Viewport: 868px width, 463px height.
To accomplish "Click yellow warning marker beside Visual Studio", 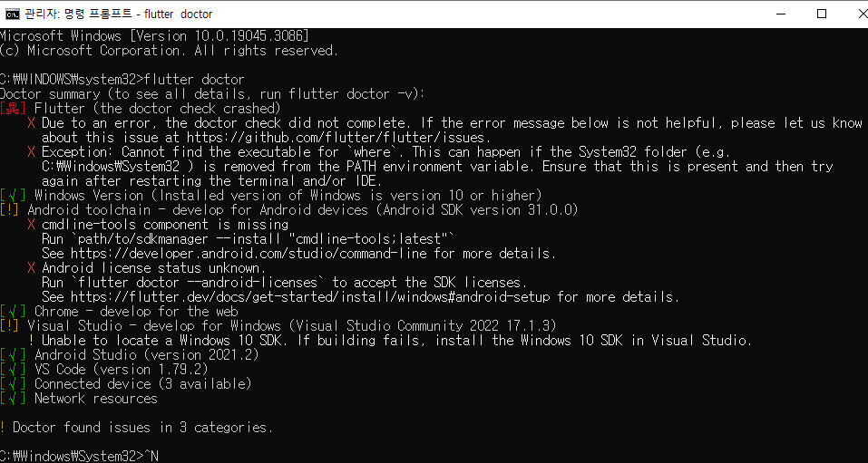I will click(10, 326).
